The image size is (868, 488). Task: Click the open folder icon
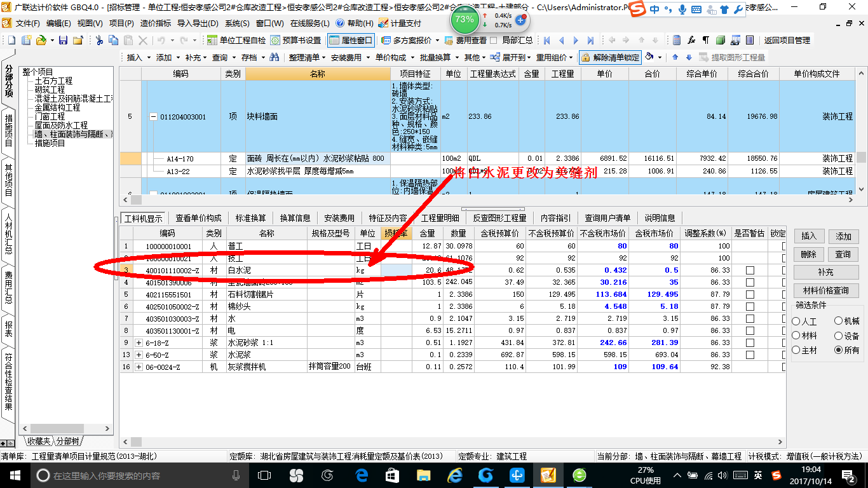pos(41,40)
